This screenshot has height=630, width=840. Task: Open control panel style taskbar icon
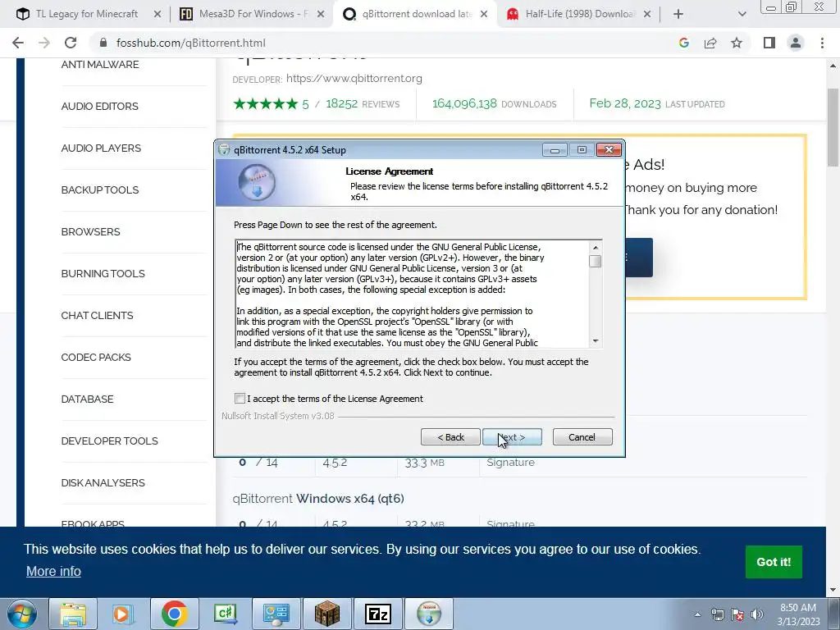coord(276,614)
